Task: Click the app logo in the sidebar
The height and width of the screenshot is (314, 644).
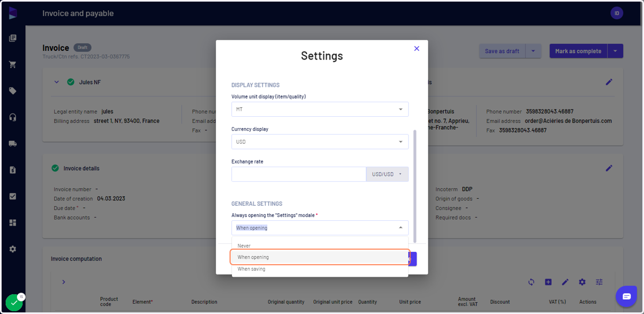Action: (13, 13)
